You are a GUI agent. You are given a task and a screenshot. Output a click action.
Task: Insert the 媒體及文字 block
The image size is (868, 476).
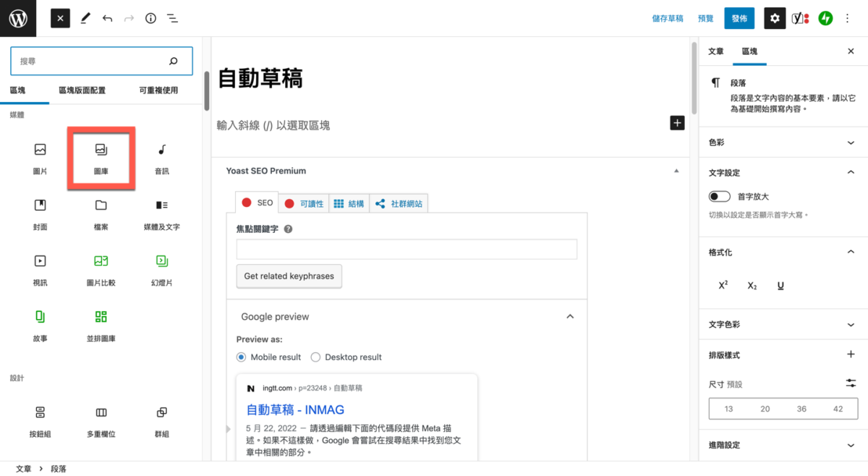(162, 214)
